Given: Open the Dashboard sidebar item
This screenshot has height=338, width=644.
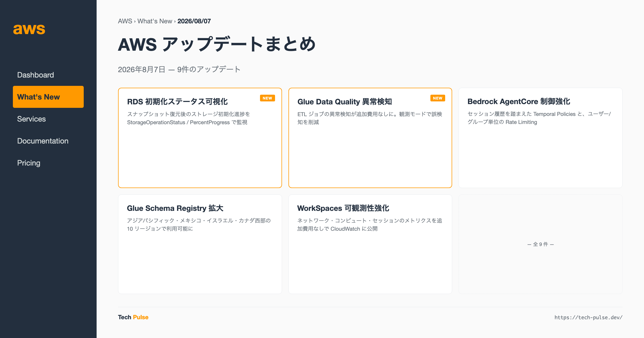Looking at the screenshot, I should point(48,75).
